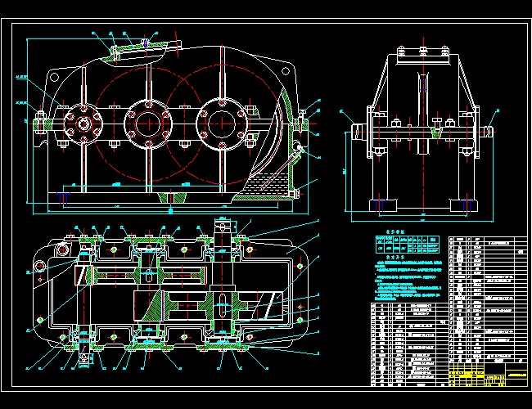532x409 pixels.
Task: Select the left shaft end in the side view
Action: [358, 131]
